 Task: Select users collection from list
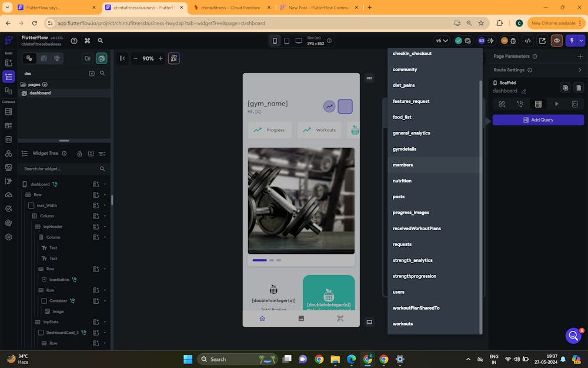coord(433,292)
